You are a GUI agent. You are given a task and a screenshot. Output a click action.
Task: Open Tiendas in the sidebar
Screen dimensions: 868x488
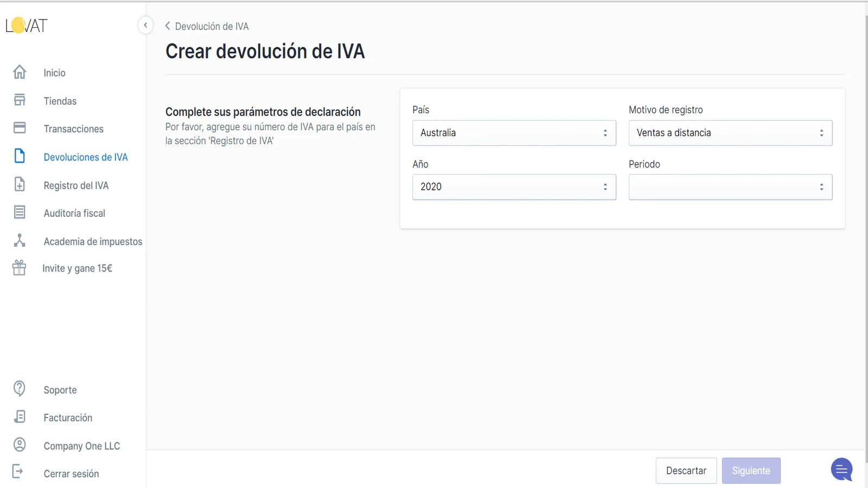pos(60,101)
